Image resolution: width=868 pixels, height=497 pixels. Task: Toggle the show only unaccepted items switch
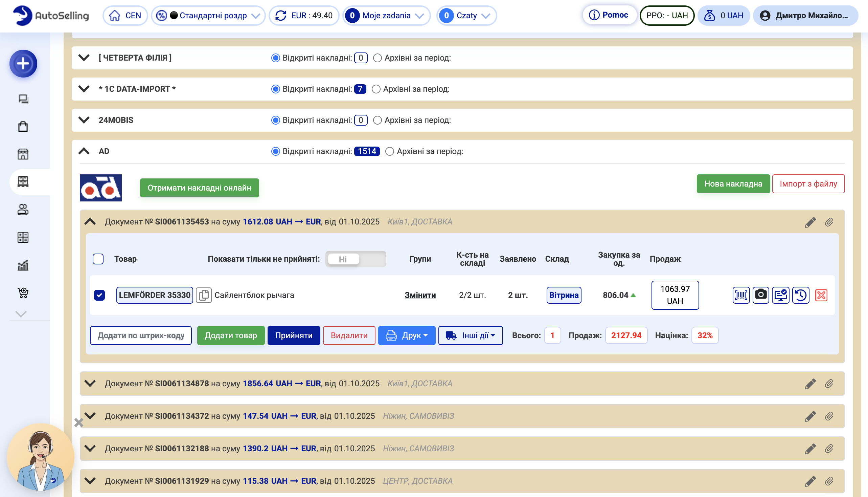coord(356,259)
